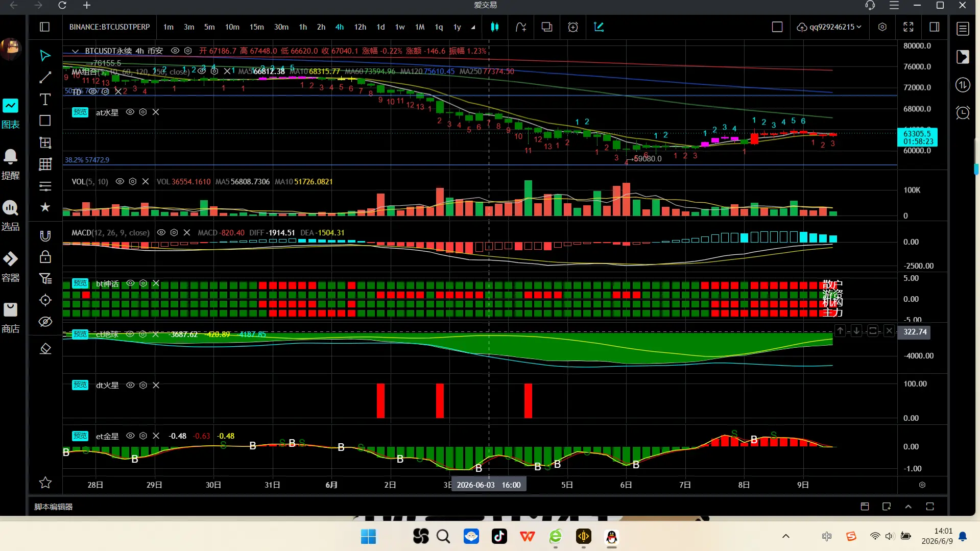The width and height of the screenshot is (980, 551).
Task: Close the ct地球 pane with X button
Action: tap(889, 331)
